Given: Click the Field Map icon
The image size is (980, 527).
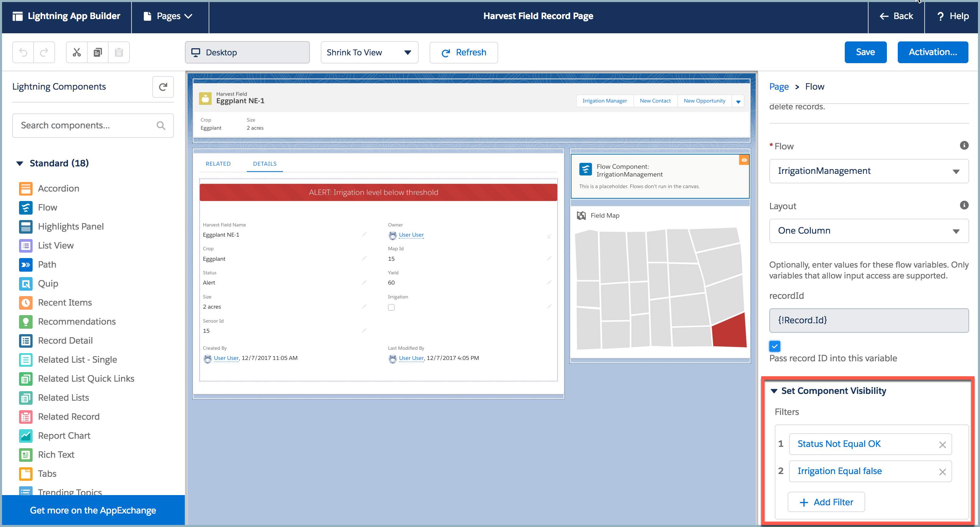Looking at the screenshot, I should pos(581,216).
